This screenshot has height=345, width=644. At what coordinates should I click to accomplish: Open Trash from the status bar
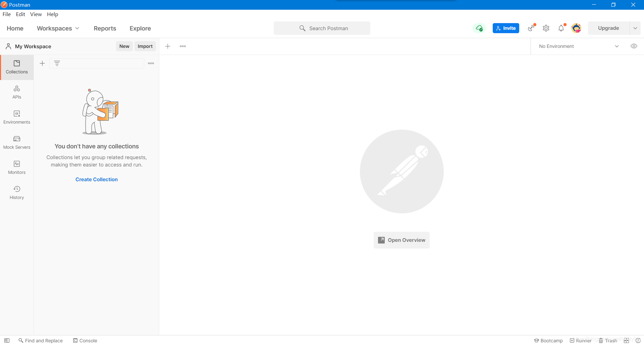[608, 340]
